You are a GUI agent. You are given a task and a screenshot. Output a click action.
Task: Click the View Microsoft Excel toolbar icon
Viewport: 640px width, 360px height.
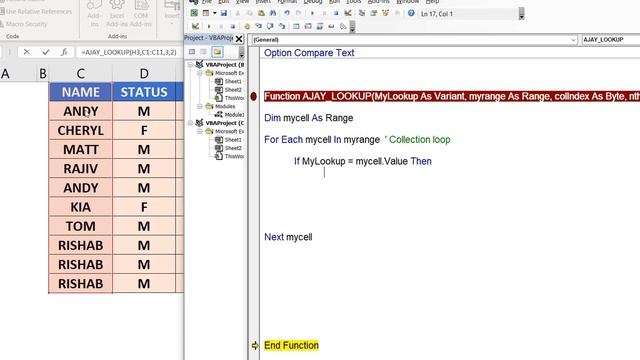tap(194, 13)
